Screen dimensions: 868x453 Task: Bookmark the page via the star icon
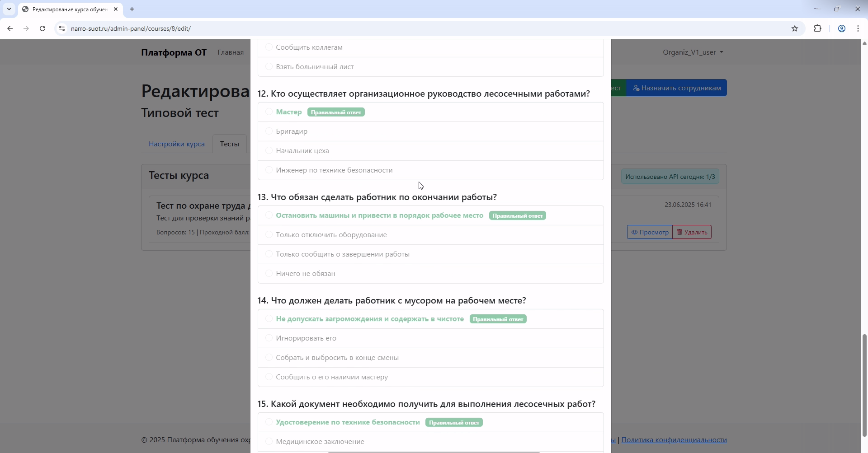pyautogui.click(x=795, y=28)
